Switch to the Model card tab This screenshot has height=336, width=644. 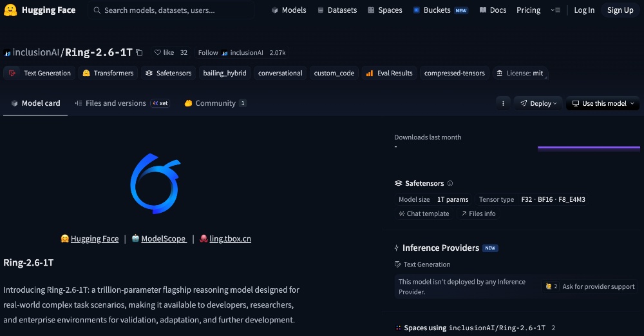pos(35,103)
